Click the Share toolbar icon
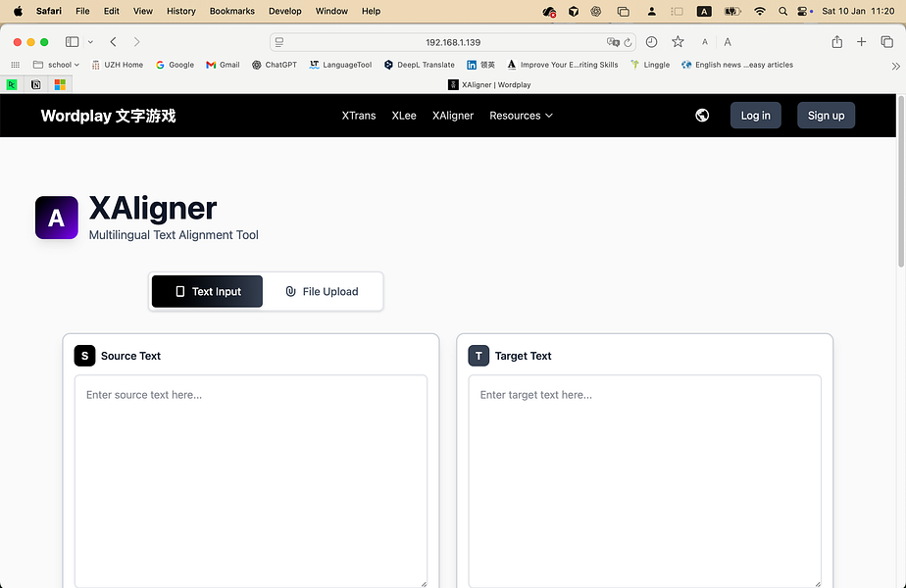Viewport: 906px width, 588px height. pyautogui.click(x=836, y=41)
